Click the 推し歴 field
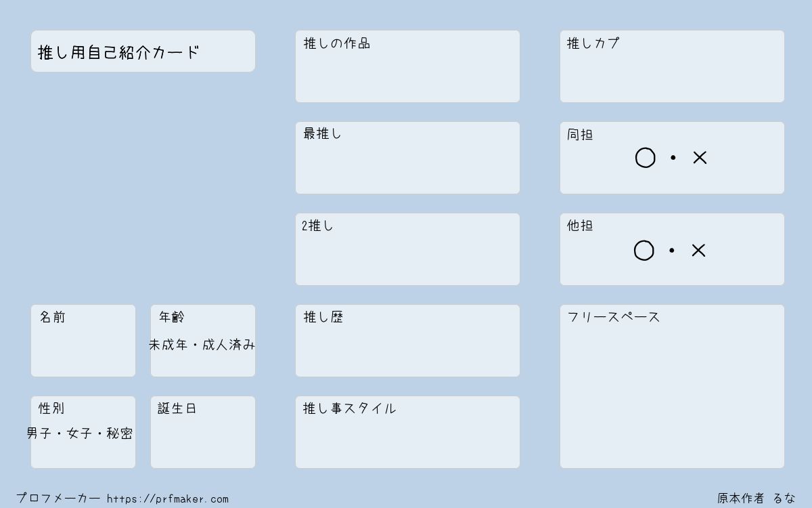The image size is (812, 508). [407, 341]
